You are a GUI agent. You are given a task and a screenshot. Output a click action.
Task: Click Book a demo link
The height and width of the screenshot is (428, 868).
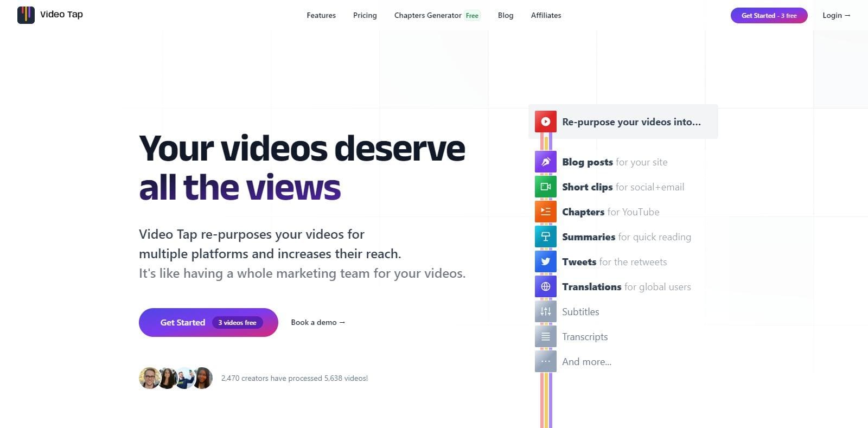click(318, 322)
